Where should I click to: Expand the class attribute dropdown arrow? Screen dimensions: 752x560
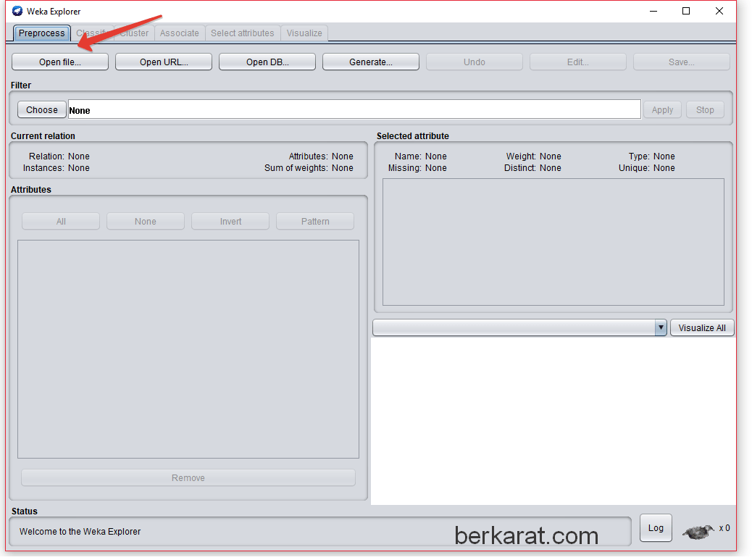coord(661,327)
